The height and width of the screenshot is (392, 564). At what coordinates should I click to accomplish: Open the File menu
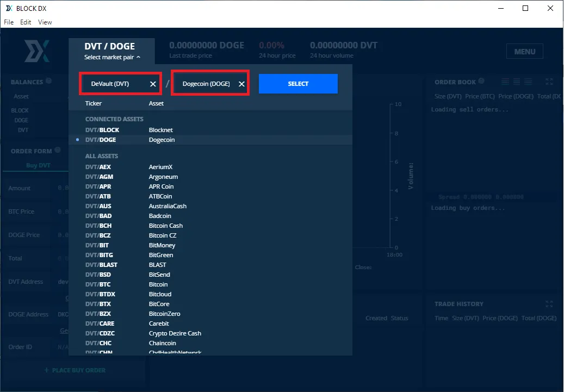click(x=9, y=22)
